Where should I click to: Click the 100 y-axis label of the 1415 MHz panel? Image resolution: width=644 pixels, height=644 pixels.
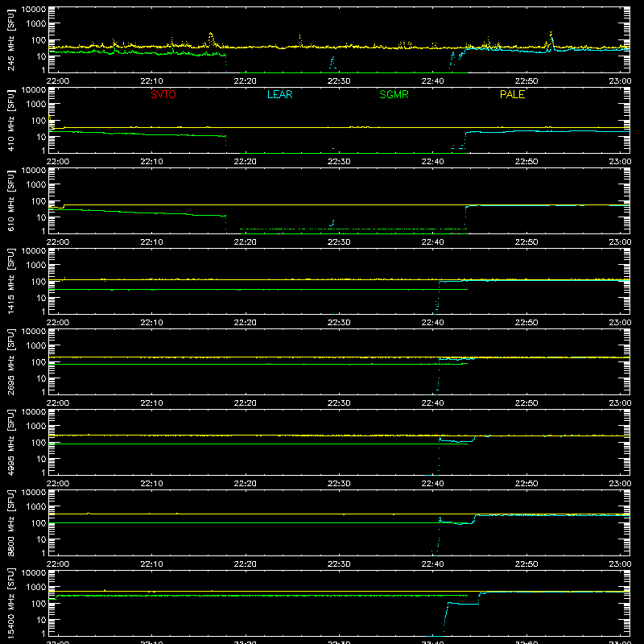click(38, 282)
